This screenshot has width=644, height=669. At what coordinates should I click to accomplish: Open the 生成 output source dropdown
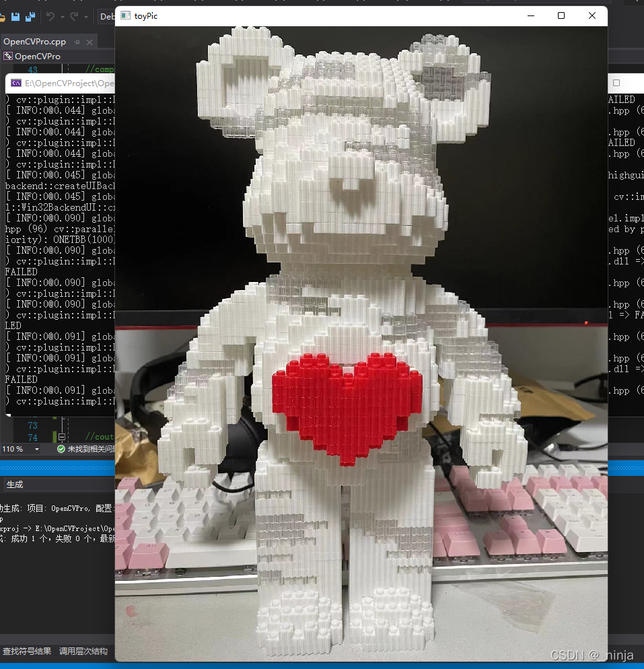tap(60, 485)
